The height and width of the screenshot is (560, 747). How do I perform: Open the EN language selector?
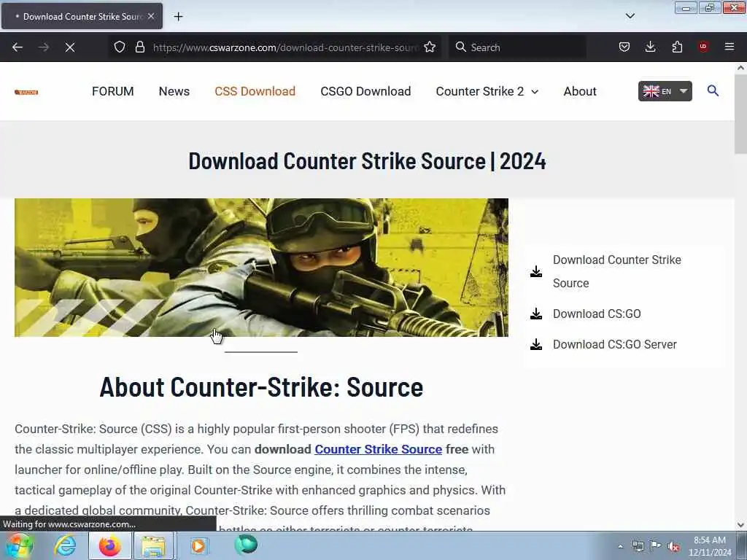(665, 91)
